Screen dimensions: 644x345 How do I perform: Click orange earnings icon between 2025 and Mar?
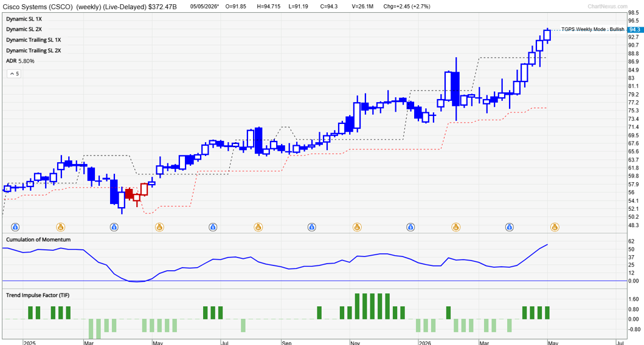60,227
